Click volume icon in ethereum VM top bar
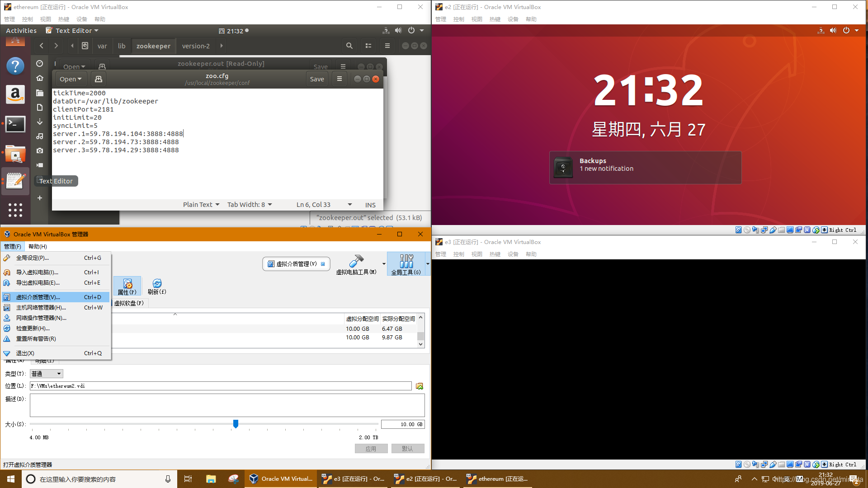Screen dimensions: 868x488 pos(398,31)
